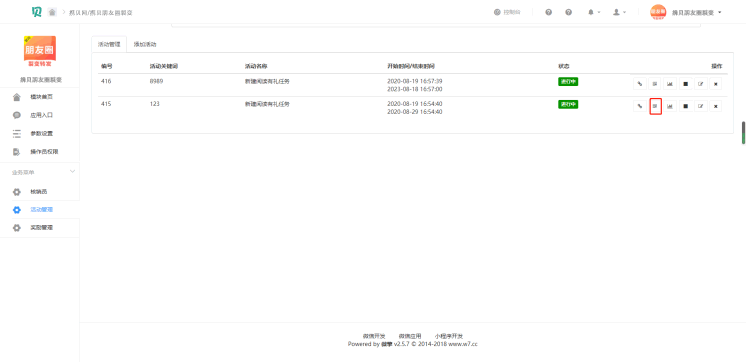Open the records list icon for activity 416
This screenshot has height=362, width=746.
click(655, 84)
